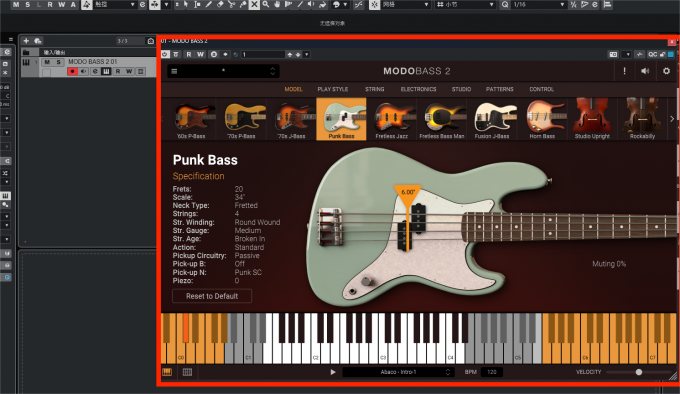The image size is (680, 394).
Task: Open MODO BASS settings gear
Action: (x=666, y=71)
